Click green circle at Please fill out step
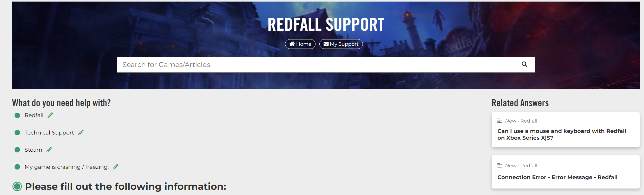The height and width of the screenshot is (195, 644). (17, 186)
